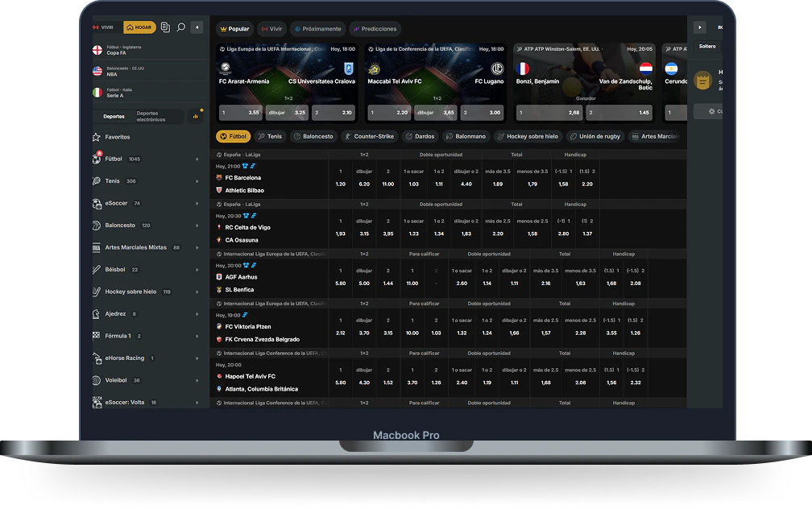Click the bet slip settings gear icon

711,111
